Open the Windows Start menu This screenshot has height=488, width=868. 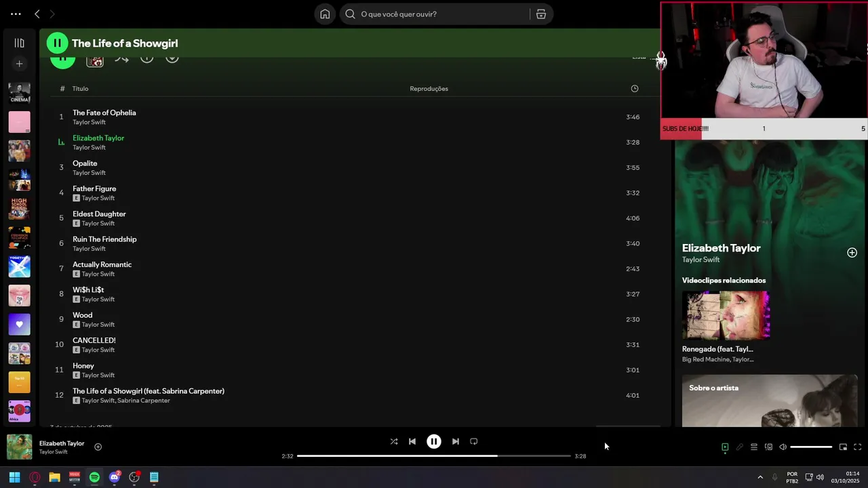click(x=14, y=477)
